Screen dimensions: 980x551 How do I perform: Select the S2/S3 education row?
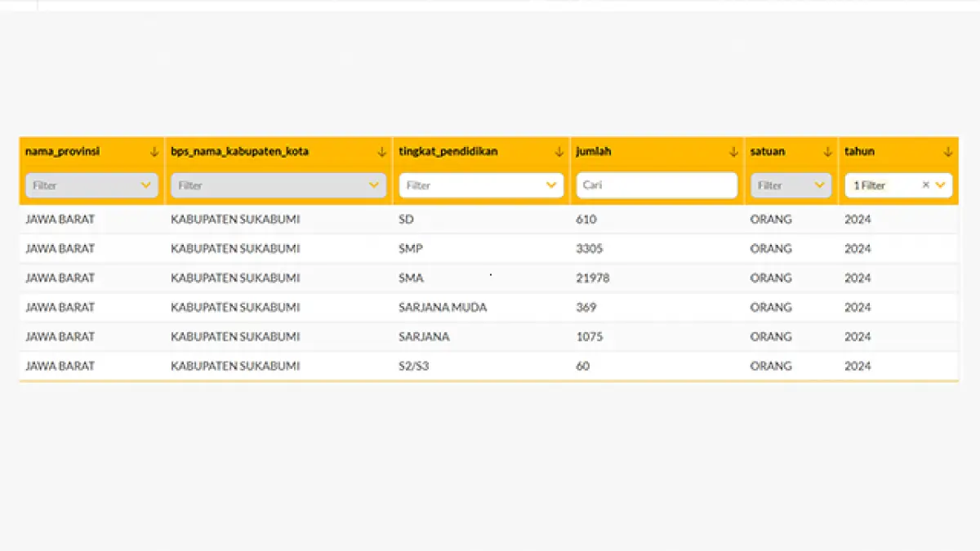(413, 367)
